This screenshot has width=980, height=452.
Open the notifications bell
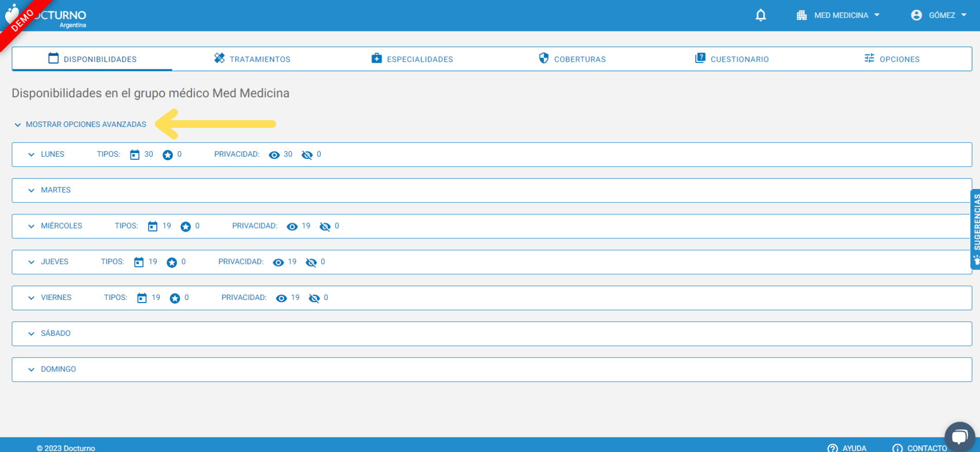click(761, 15)
